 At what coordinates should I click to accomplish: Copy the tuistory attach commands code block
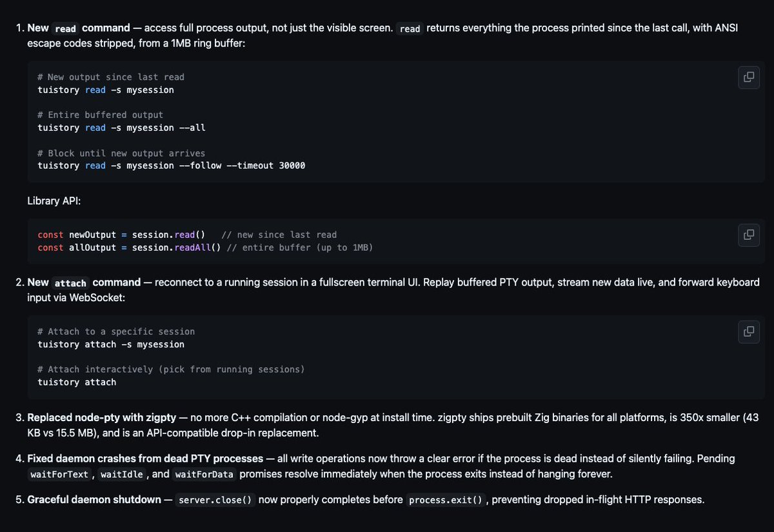coord(749,331)
